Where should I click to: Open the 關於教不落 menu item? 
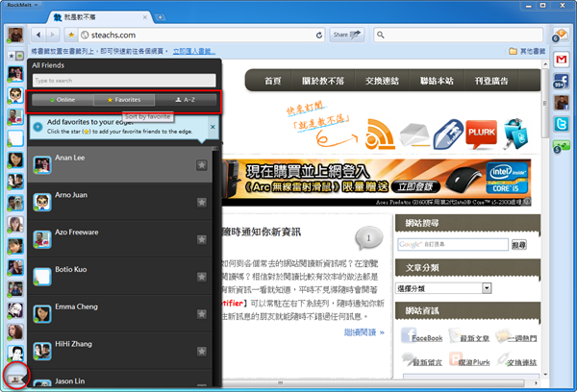click(x=323, y=81)
